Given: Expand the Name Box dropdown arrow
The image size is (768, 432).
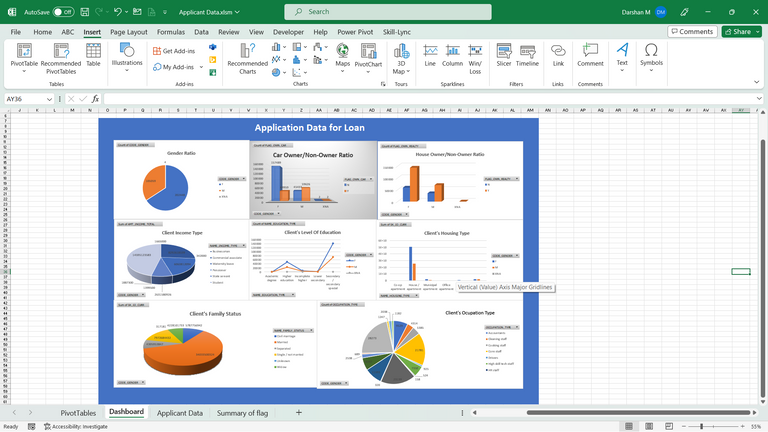Looking at the screenshot, I should 49,99.
